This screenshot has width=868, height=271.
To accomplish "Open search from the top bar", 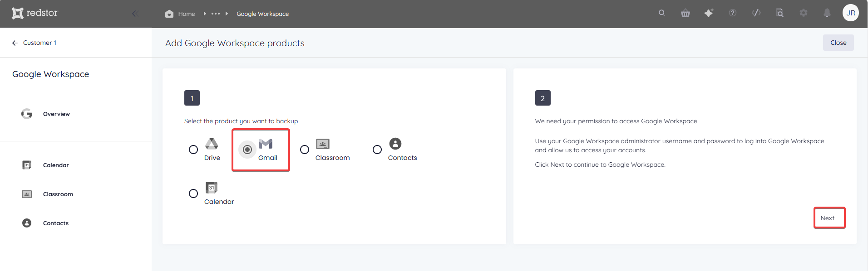I will (662, 13).
